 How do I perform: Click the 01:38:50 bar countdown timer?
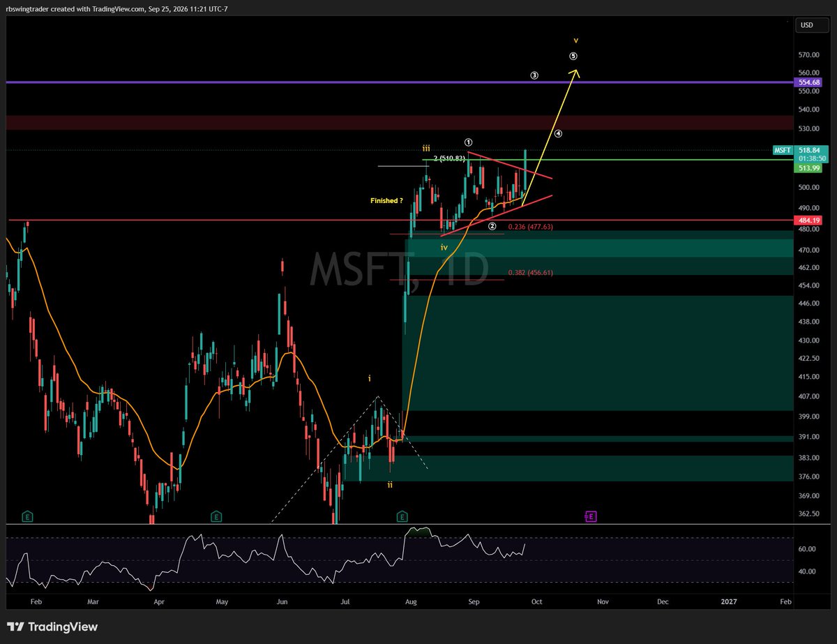[810, 159]
